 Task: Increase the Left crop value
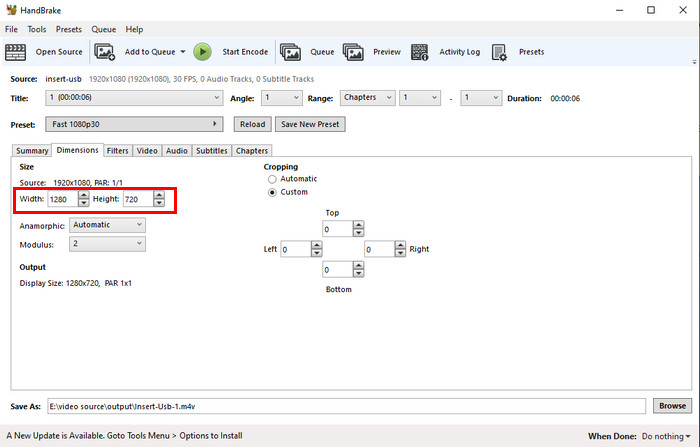coord(317,245)
